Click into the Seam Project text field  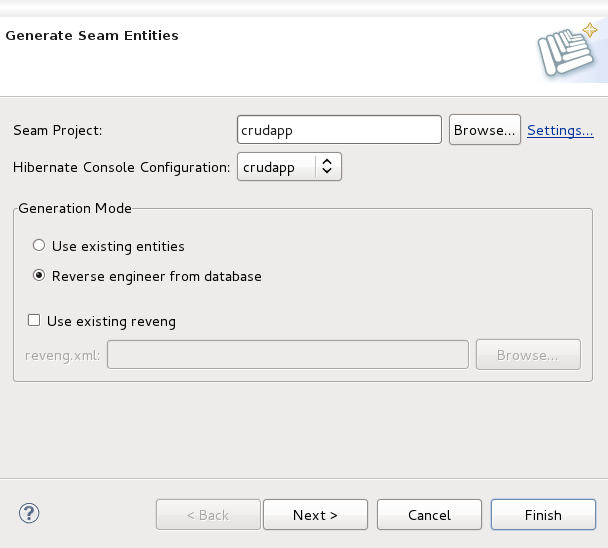[339, 130]
